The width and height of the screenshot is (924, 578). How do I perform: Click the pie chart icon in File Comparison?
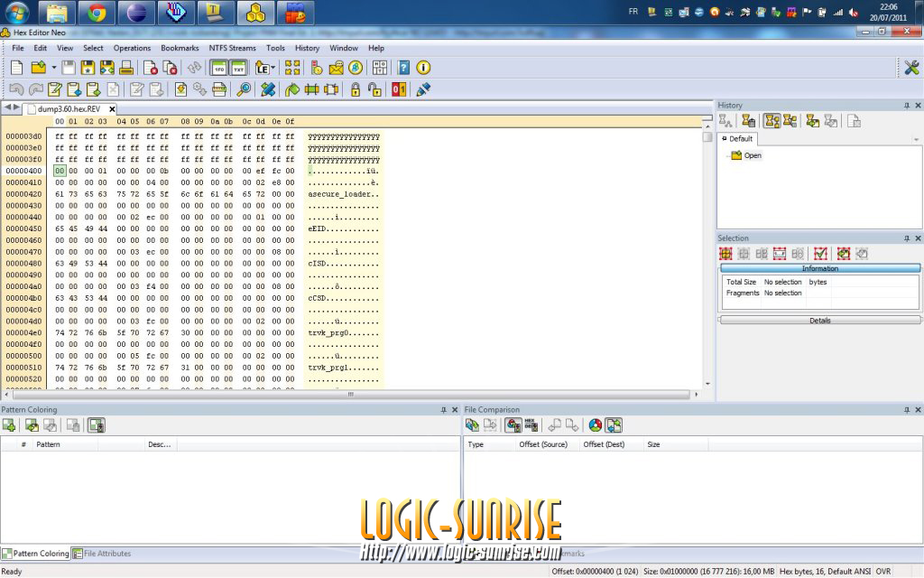pyautogui.click(x=595, y=425)
